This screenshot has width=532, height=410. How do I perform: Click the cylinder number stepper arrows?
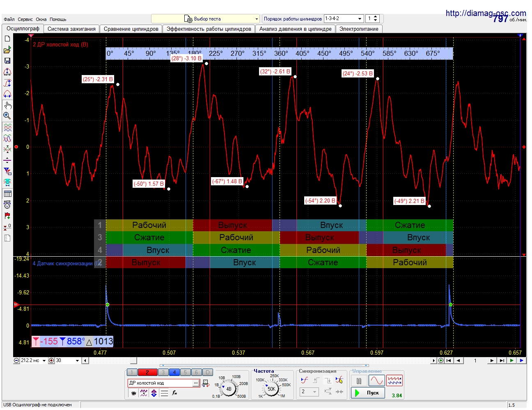pos(376,18)
